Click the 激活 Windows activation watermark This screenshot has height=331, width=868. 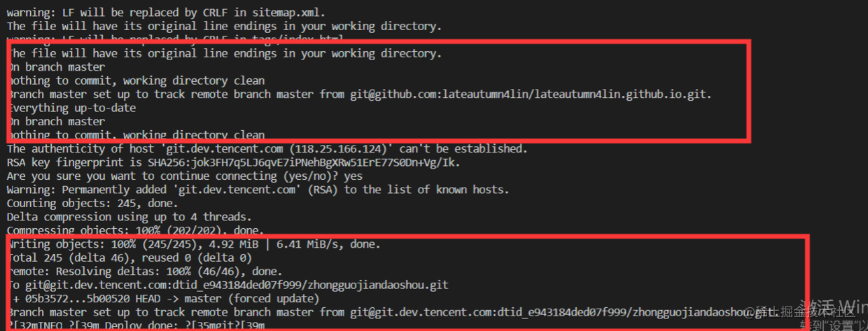point(834,309)
